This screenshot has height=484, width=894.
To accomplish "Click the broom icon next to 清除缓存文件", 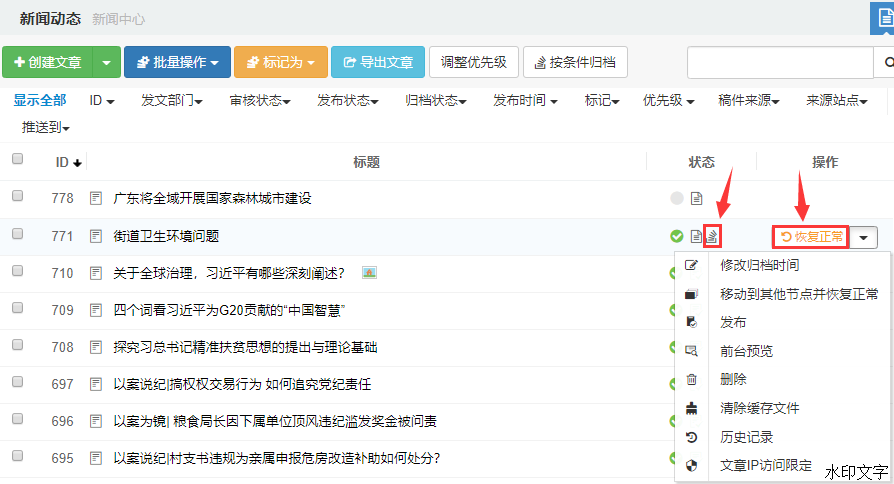I will point(691,408).
